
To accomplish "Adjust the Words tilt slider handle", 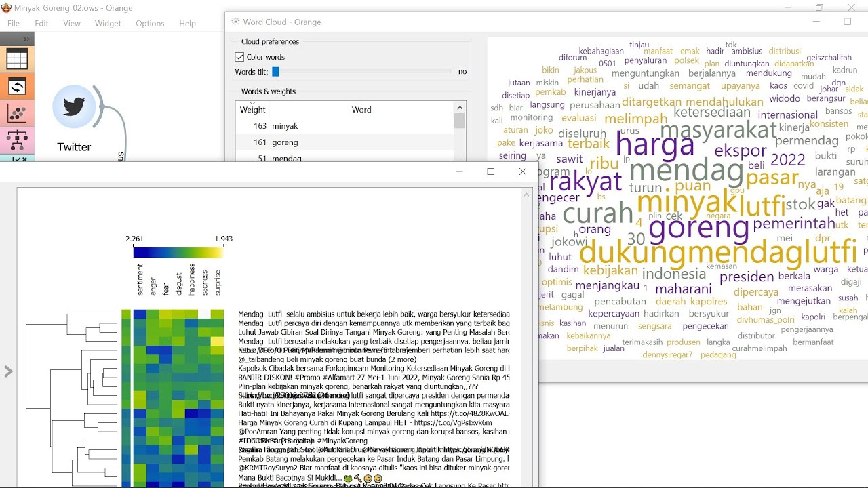I will (x=275, y=71).
